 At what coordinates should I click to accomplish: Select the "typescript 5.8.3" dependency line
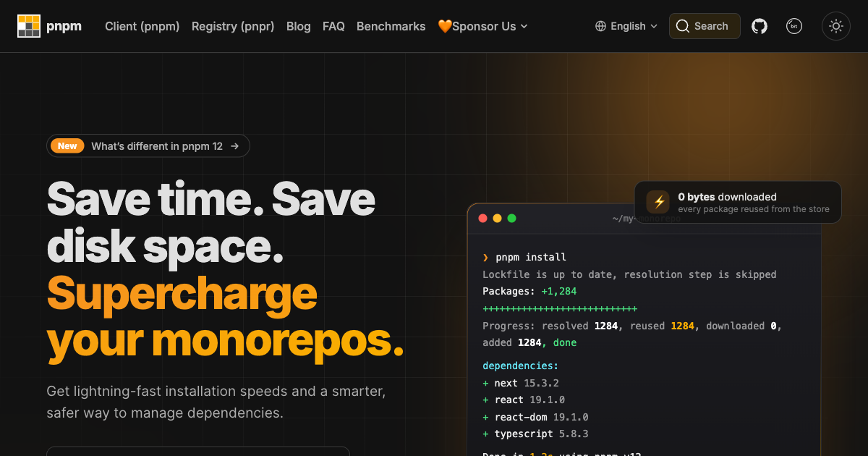[535, 434]
